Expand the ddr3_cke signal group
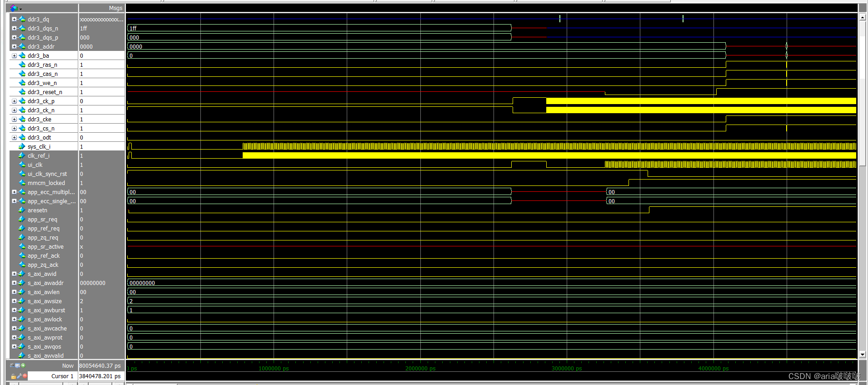Screen dimensions: 868x385 14,119
